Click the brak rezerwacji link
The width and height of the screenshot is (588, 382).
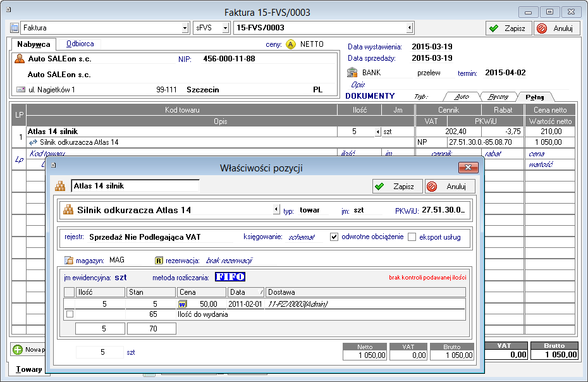(x=229, y=261)
